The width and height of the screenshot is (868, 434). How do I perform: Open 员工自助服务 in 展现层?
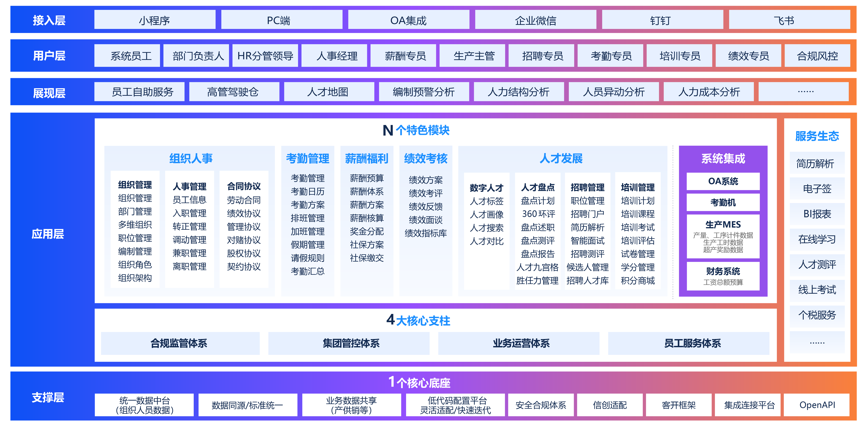[x=139, y=92]
